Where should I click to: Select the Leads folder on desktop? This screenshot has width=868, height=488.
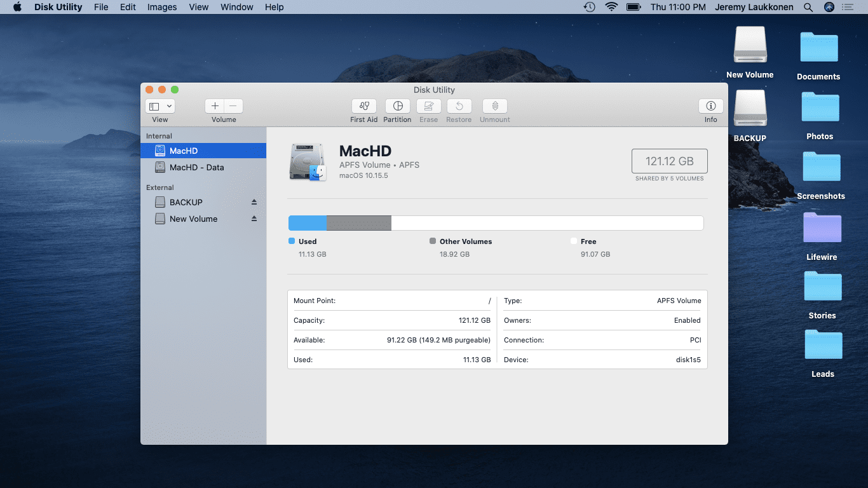point(824,345)
